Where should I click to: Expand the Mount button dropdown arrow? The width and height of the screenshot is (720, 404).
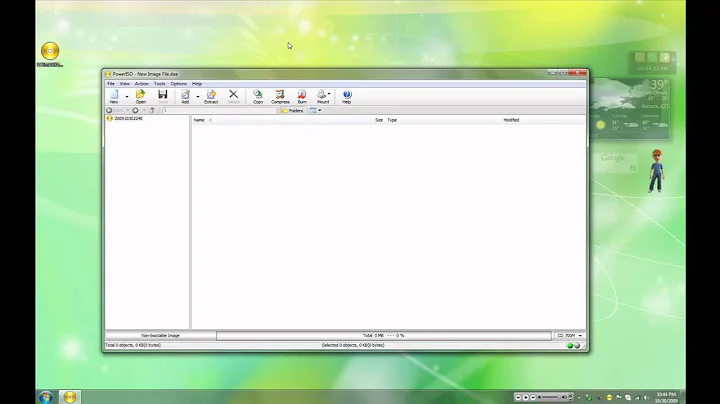click(329, 94)
